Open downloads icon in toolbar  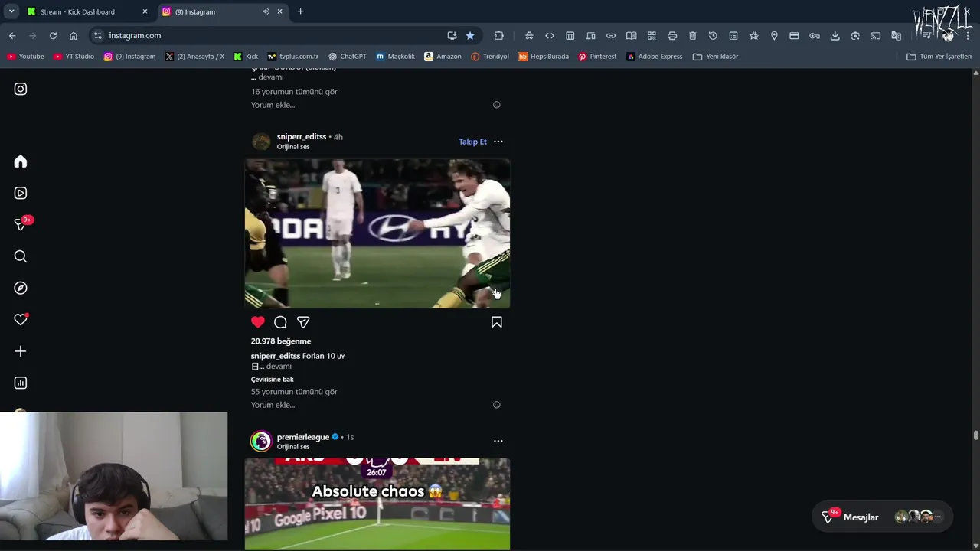point(835,35)
